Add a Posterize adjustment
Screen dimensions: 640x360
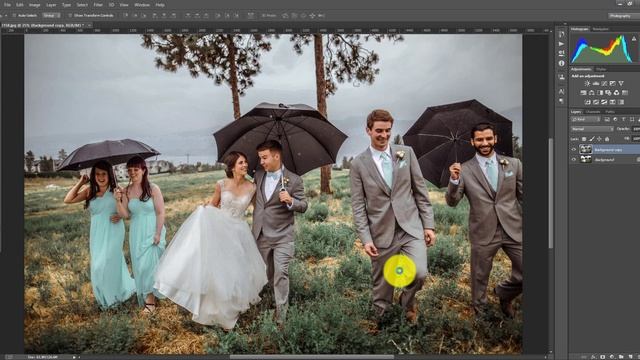coord(596,102)
